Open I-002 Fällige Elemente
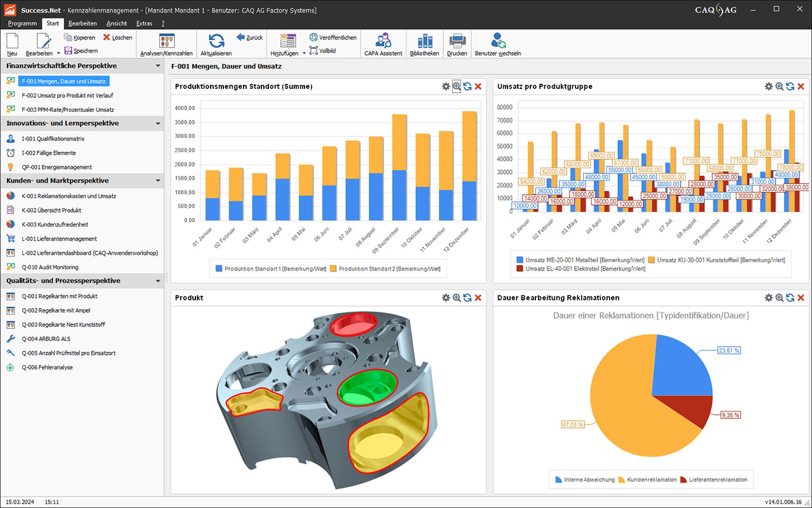The width and height of the screenshot is (812, 508). click(48, 153)
